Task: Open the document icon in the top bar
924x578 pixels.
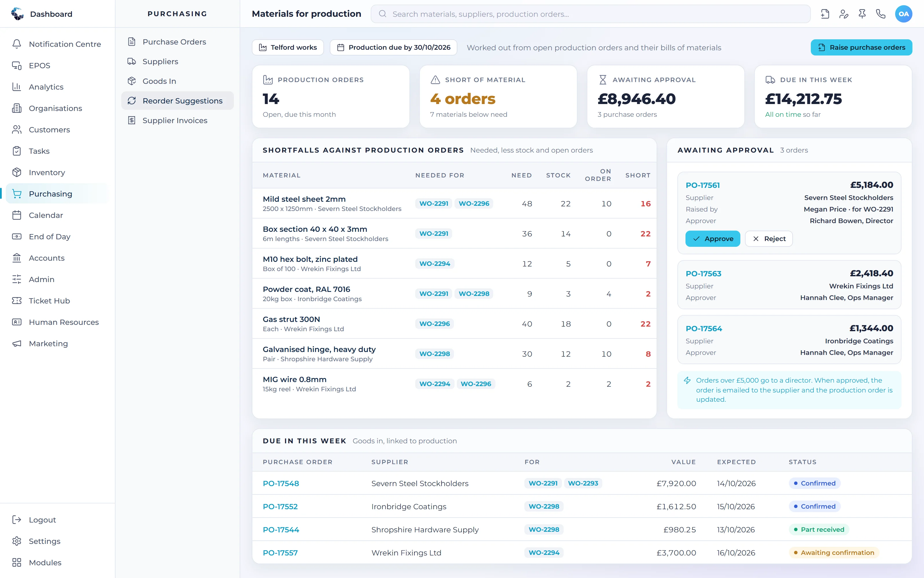Action: pos(825,14)
